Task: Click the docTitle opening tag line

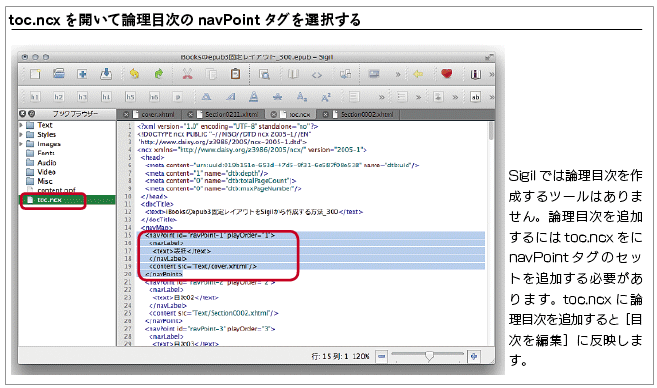Action: (x=157, y=204)
